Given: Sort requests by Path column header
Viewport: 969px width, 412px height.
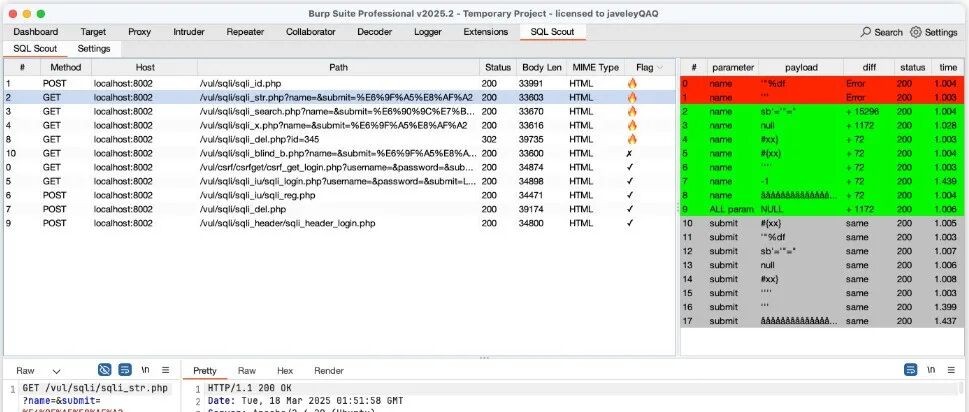Looking at the screenshot, I should point(339,67).
